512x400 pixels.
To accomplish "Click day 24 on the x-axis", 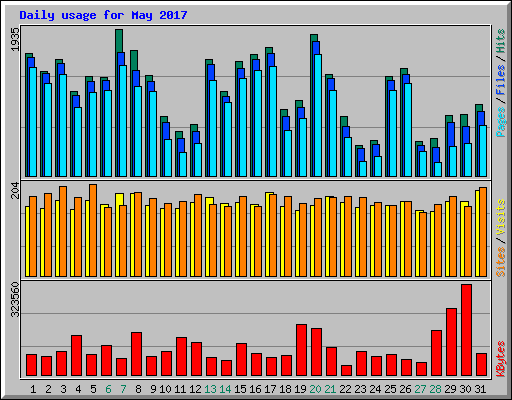I will pyautogui.click(x=375, y=389).
